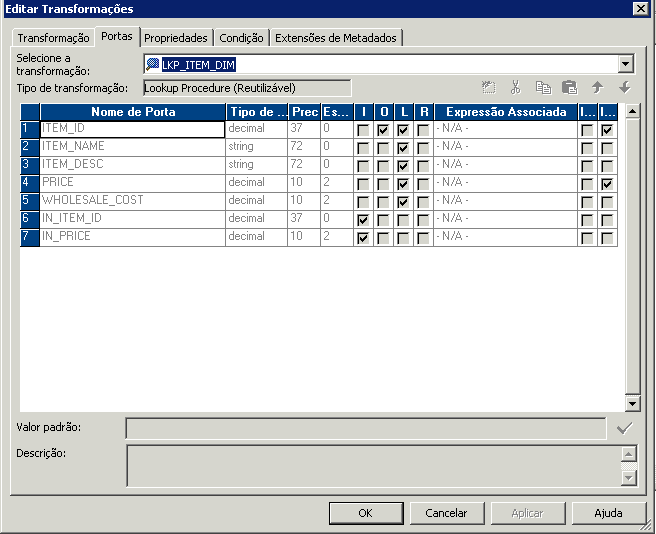
Task: Click the Expressão Associada column header
Action: click(x=506, y=112)
